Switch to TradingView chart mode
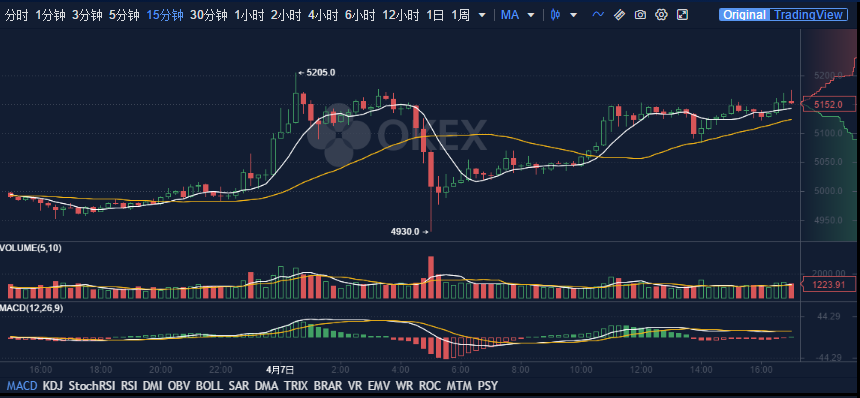860x398 pixels. (x=808, y=15)
